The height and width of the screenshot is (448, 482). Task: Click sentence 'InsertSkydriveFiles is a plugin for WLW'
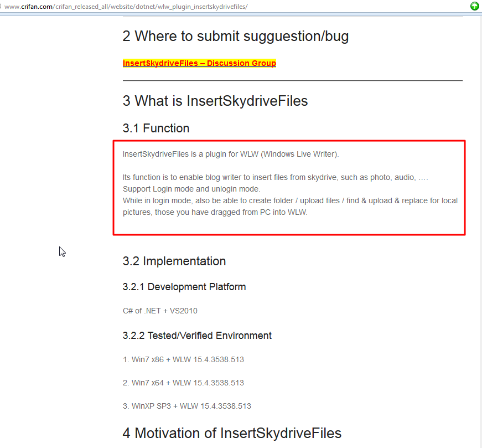(x=231, y=154)
